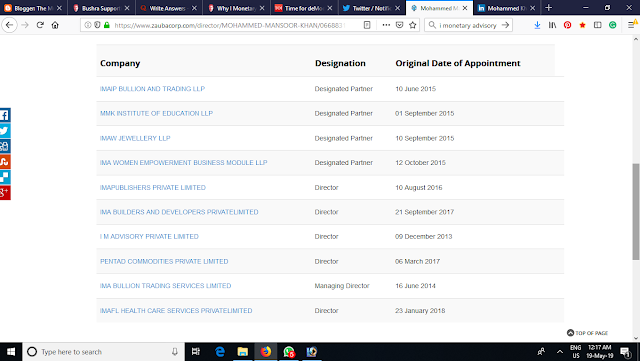Share page on Twitter sidebar icon
The height and width of the screenshot is (361, 640).
click(5, 131)
